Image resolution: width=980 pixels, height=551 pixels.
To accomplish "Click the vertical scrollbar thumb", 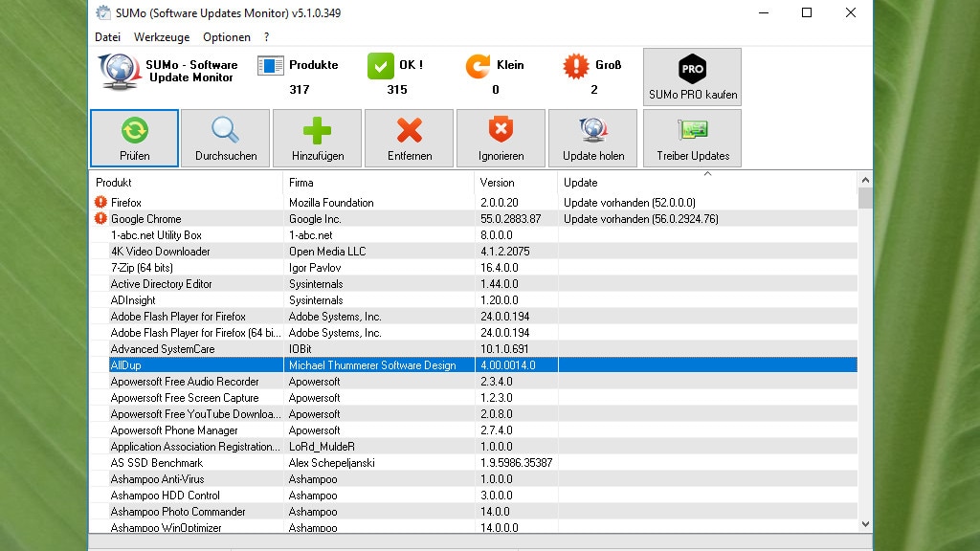I will pos(865,197).
